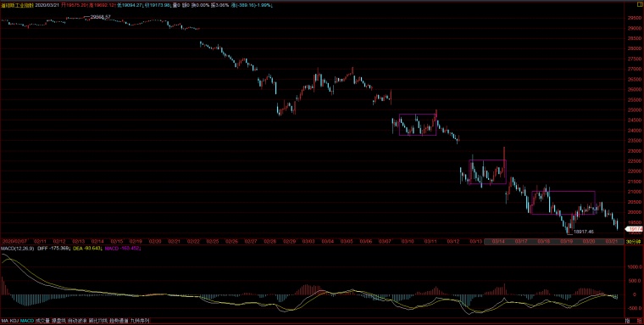This screenshot has height=325, width=644.
Task: Click the MACD(12,26,9) parameter label
Action: [17, 249]
